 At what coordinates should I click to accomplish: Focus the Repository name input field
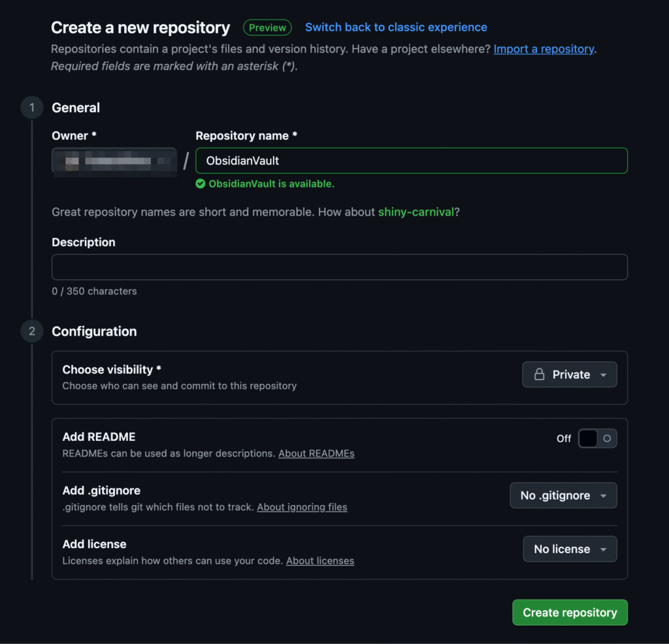pyautogui.click(x=412, y=161)
